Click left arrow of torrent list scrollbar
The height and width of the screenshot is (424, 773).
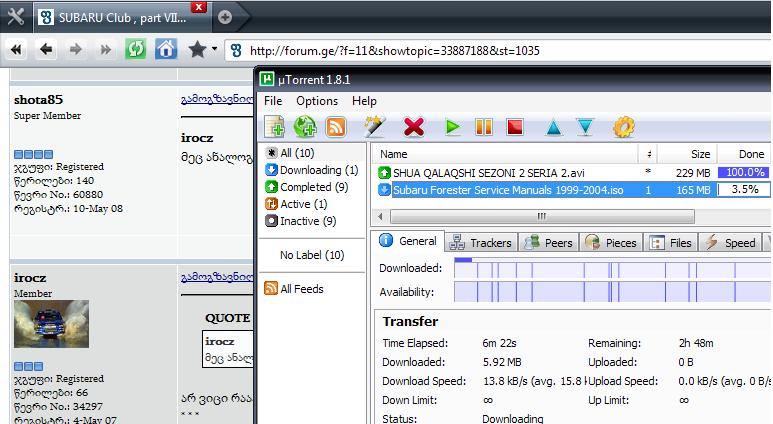380,216
